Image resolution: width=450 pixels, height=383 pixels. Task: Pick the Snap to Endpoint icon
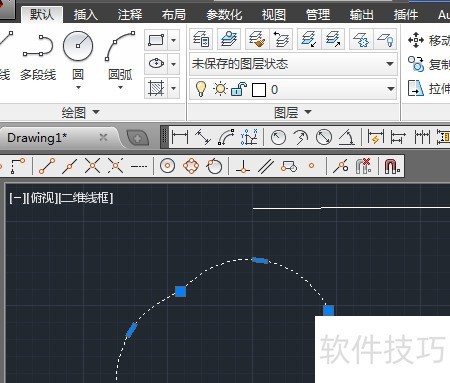click(47, 166)
